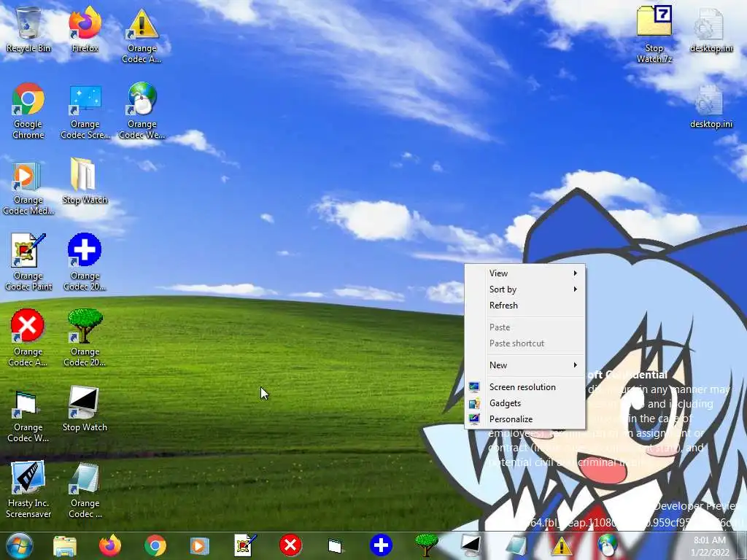This screenshot has height=560, width=747.
Task: Select the desktop.ini file beside Stop Watch.7z
Action: click(711, 29)
